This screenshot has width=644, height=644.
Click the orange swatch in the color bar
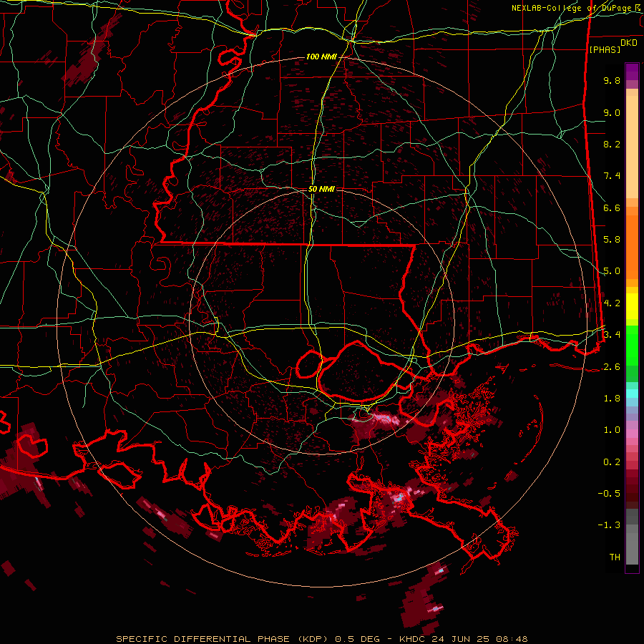pyautogui.click(x=632, y=246)
